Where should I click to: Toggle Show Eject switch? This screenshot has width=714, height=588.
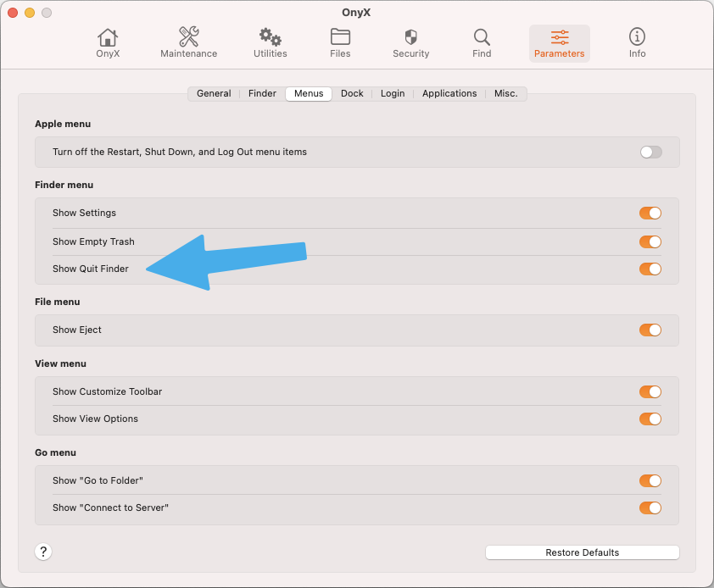[650, 330]
